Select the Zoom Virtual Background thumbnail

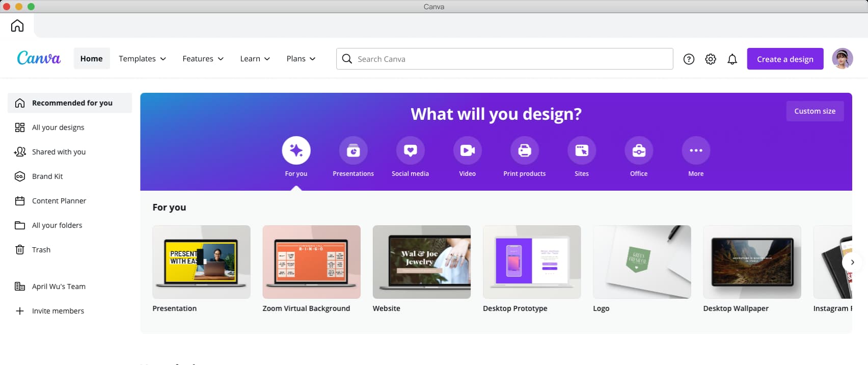tap(311, 262)
